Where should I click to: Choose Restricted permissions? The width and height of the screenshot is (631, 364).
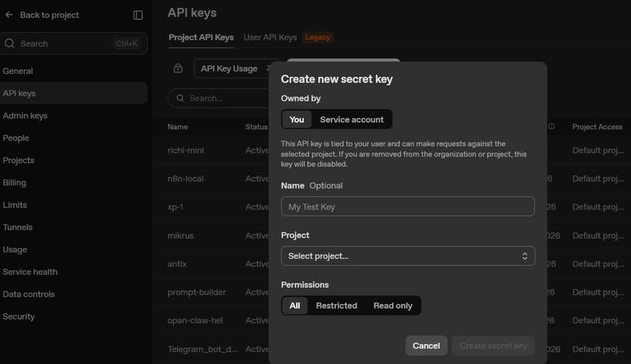click(337, 306)
